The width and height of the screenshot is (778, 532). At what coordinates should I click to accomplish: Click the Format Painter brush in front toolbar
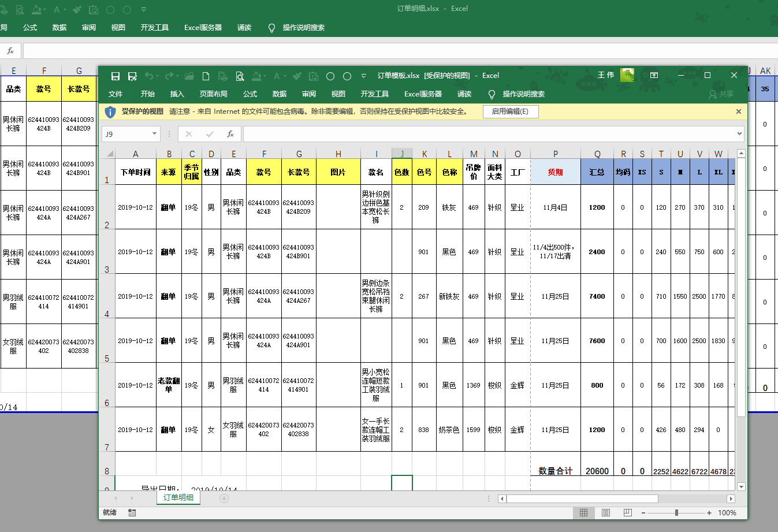tap(297, 76)
